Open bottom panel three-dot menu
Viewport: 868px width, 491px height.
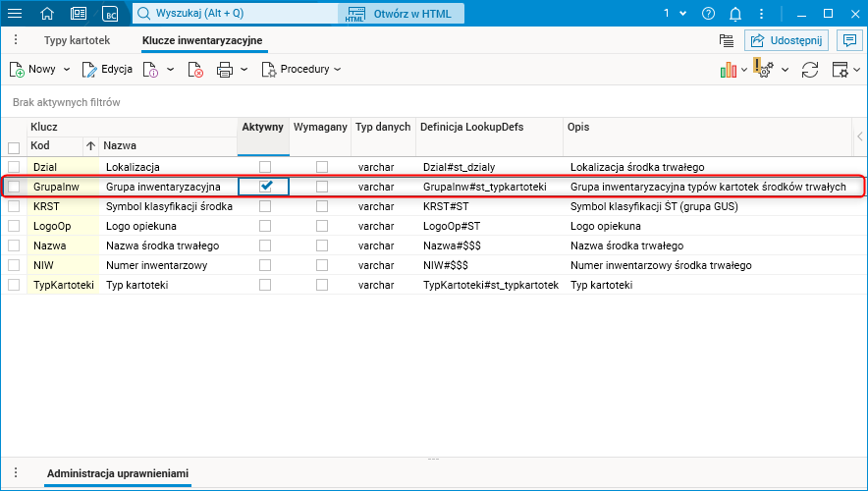pos(16,472)
